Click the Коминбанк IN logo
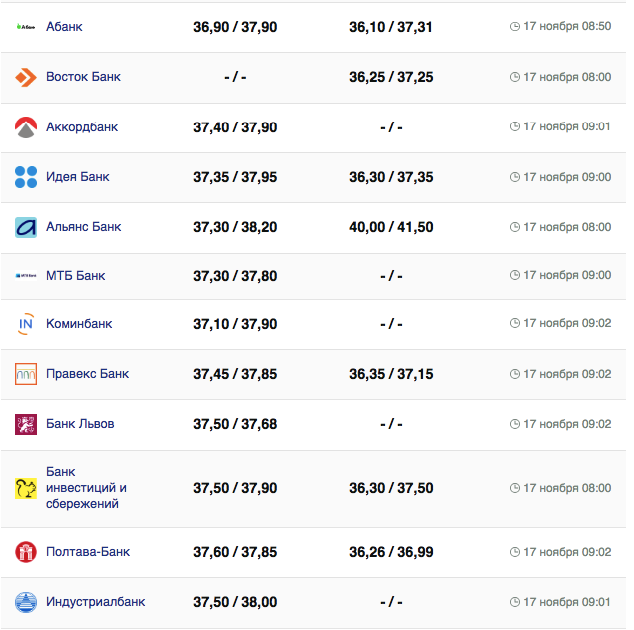634x630 pixels. (26, 324)
